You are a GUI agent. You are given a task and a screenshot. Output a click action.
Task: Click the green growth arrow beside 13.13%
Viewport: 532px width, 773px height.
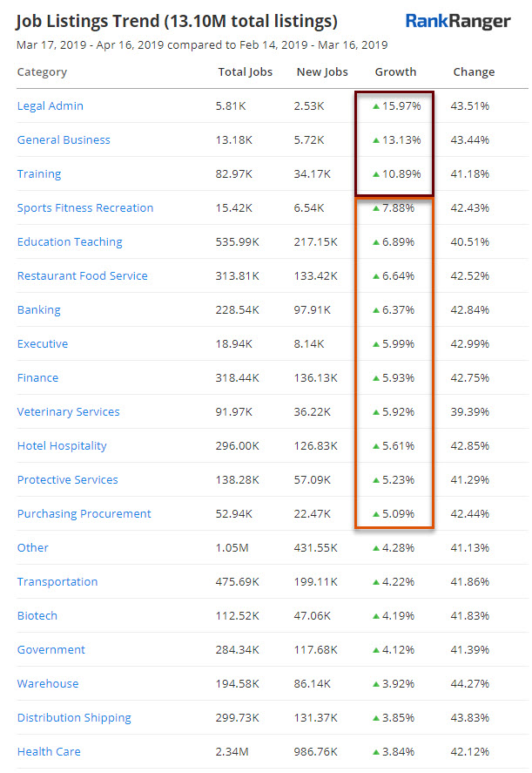pyautogui.click(x=375, y=140)
